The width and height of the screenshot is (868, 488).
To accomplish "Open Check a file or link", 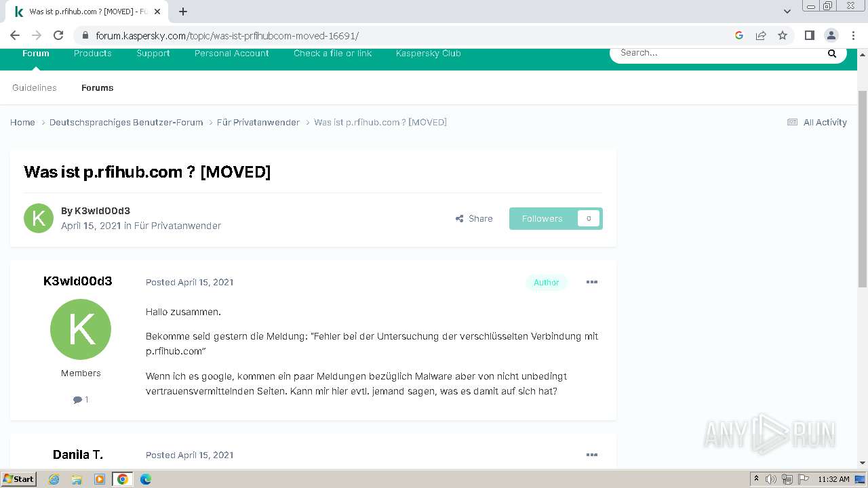I will pyautogui.click(x=333, y=54).
